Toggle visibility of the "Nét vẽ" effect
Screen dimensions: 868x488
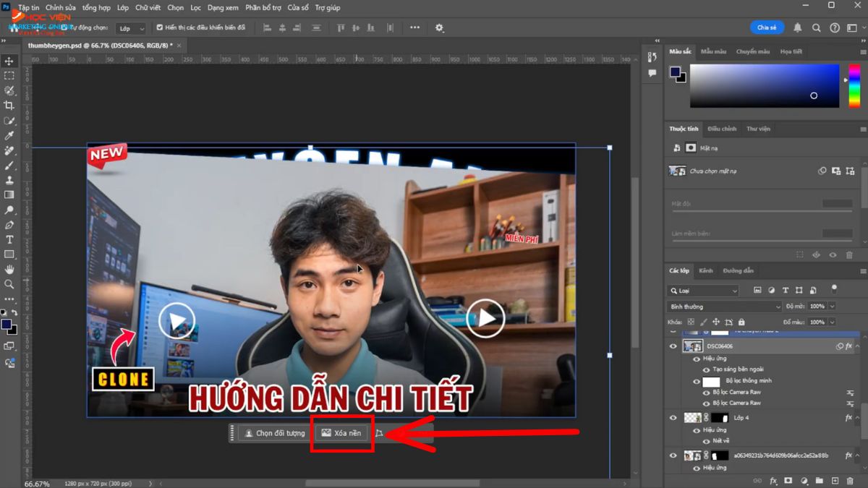pyautogui.click(x=707, y=440)
